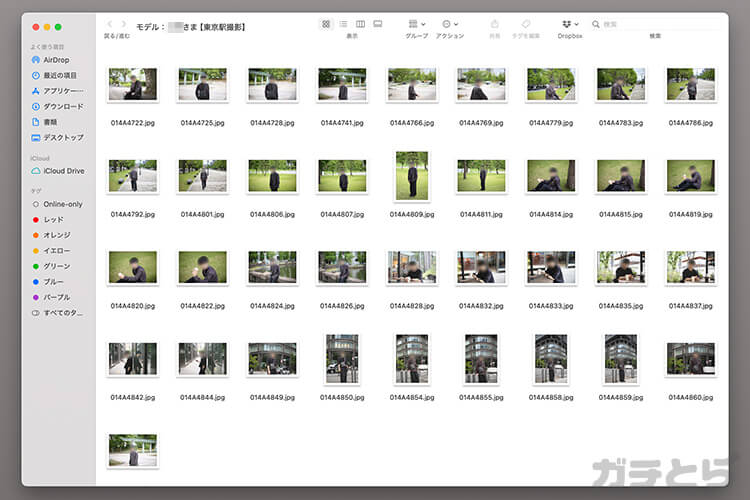Open Desktop (デスクトップ) in sidebar
The width and height of the screenshot is (750, 500).
tap(57, 137)
